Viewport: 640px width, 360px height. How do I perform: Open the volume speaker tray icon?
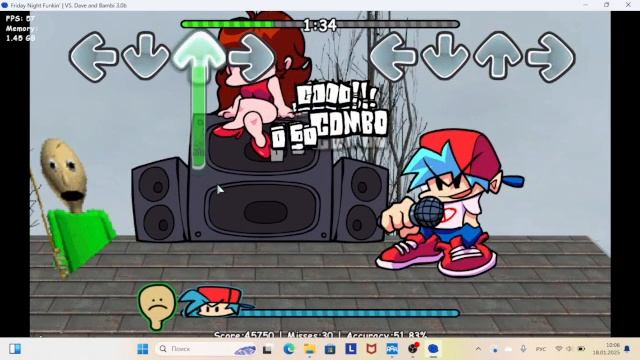pos(569,349)
